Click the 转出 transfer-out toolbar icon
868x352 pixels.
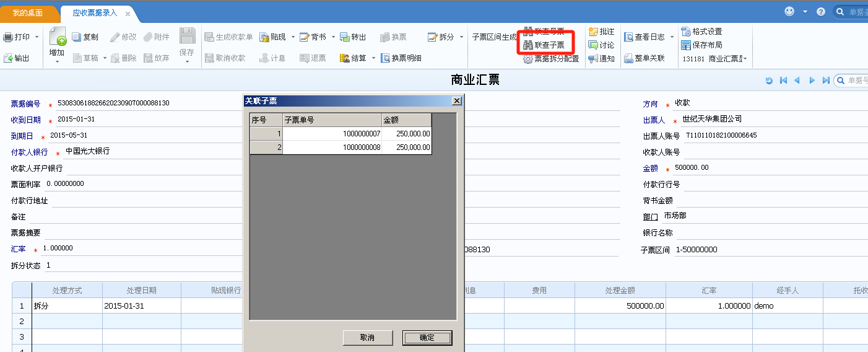click(x=345, y=37)
